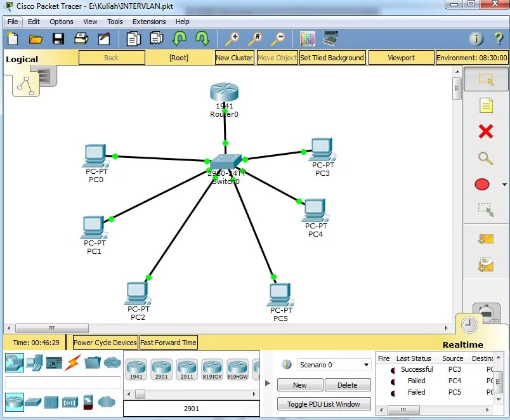Viewport: 510px width, 420px height.
Task: Click Set Tiled Background button
Action: point(332,58)
